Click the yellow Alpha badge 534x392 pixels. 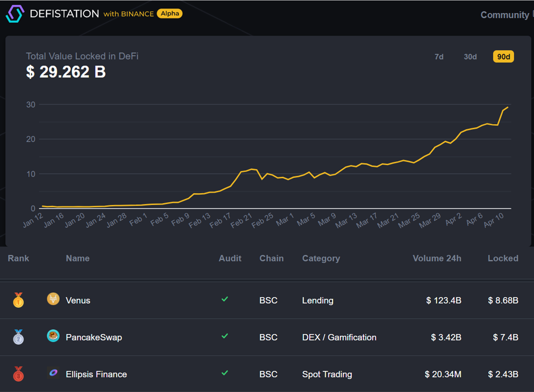click(x=170, y=14)
